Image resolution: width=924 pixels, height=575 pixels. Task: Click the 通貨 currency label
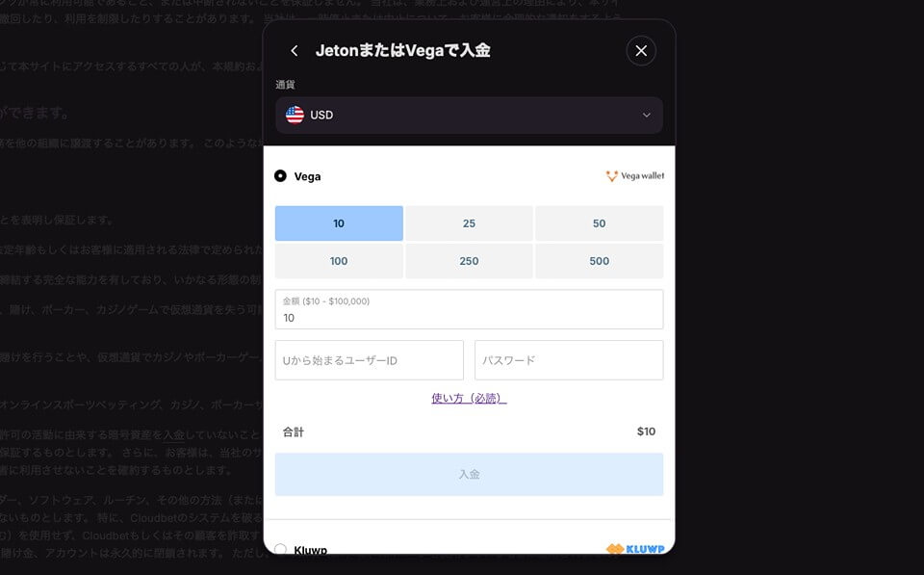[285, 85]
